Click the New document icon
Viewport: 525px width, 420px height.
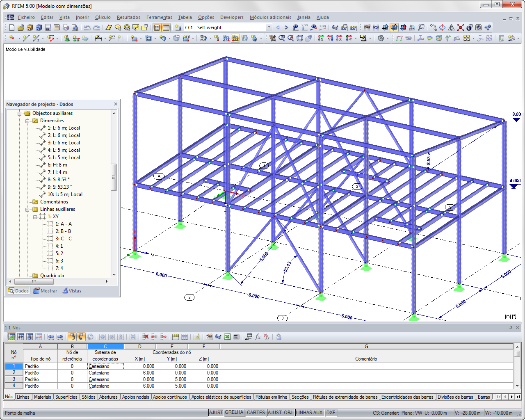click(x=12, y=27)
